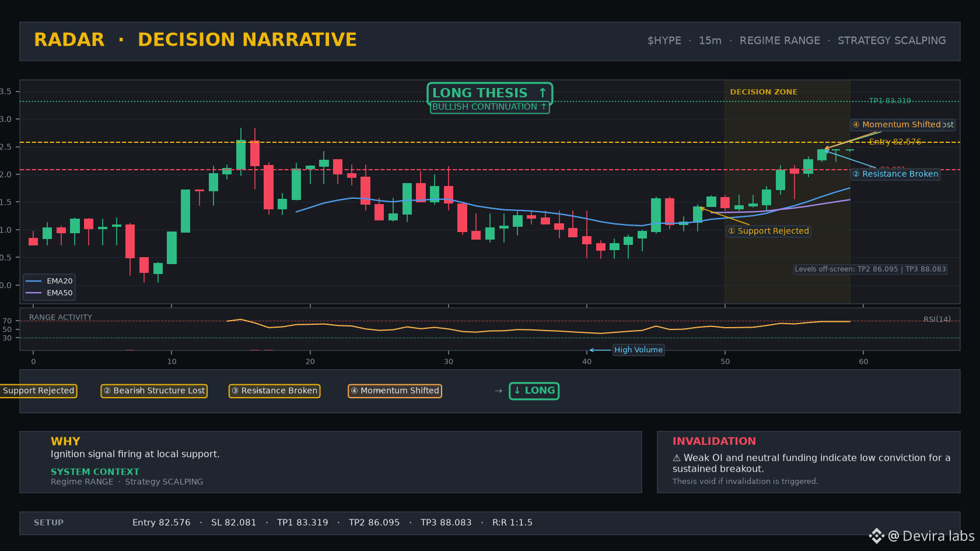The width and height of the screenshot is (980, 551).
Task: Click the Thesis void if invalidation is triggered note
Action: (745, 482)
